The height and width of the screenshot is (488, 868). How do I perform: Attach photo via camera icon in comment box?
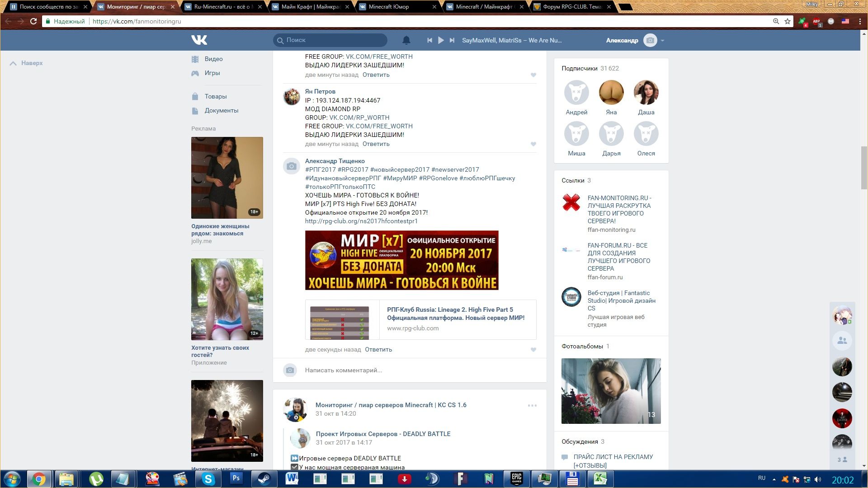coord(290,371)
